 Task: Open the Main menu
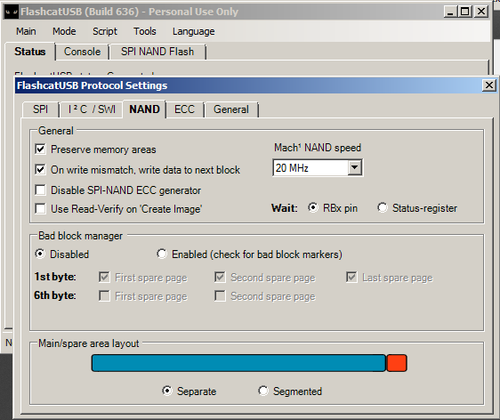coord(26,31)
